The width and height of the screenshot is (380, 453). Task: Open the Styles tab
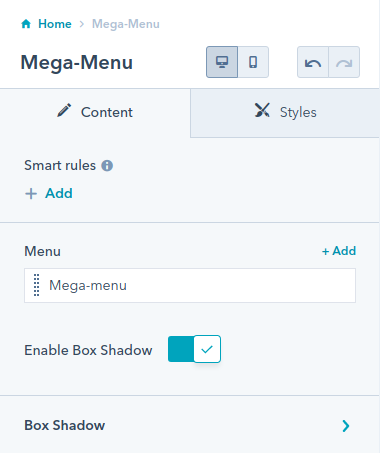[x=285, y=112]
